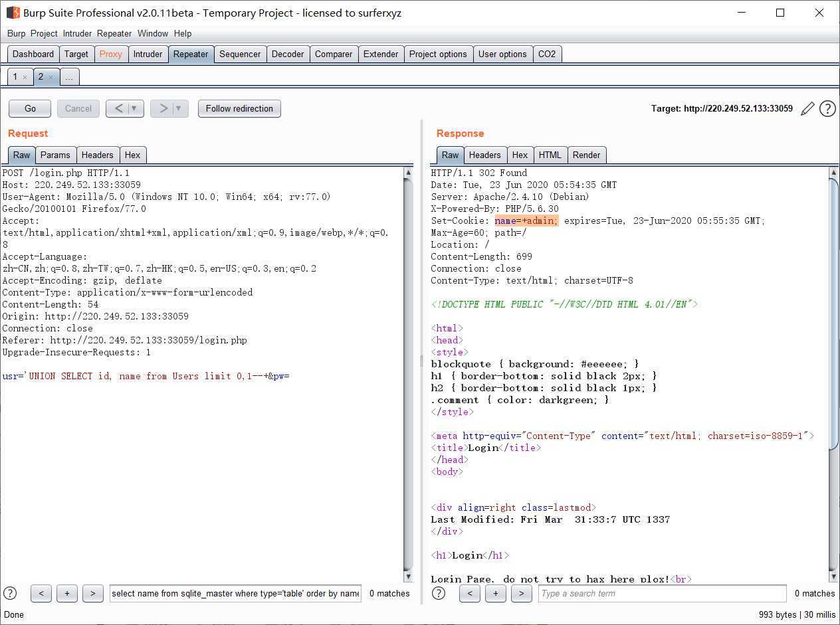Open the back-history dropdown arrow
This screenshot has width=840, height=625.
click(x=135, y=108)
